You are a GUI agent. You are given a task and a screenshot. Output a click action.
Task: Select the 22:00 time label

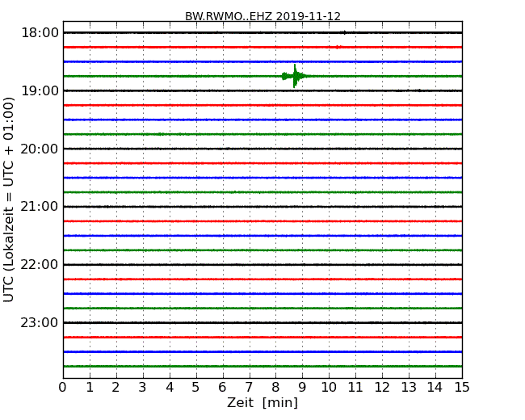click(40, 265)
